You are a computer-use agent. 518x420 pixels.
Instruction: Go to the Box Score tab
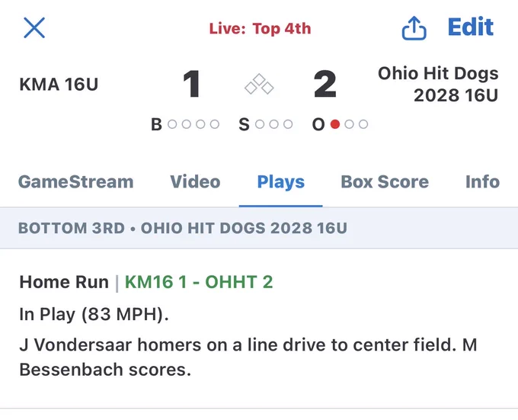coord(385,182)
